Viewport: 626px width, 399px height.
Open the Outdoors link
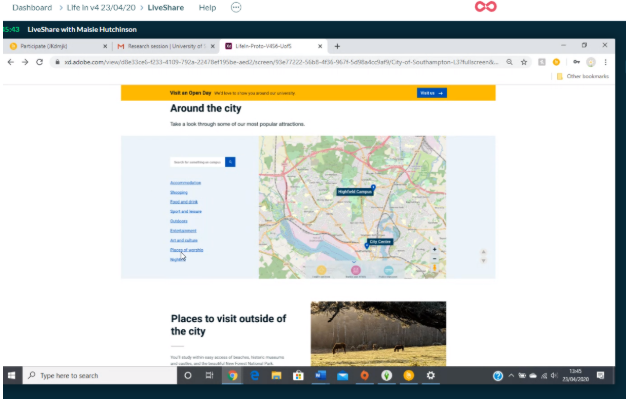point(178,221)
